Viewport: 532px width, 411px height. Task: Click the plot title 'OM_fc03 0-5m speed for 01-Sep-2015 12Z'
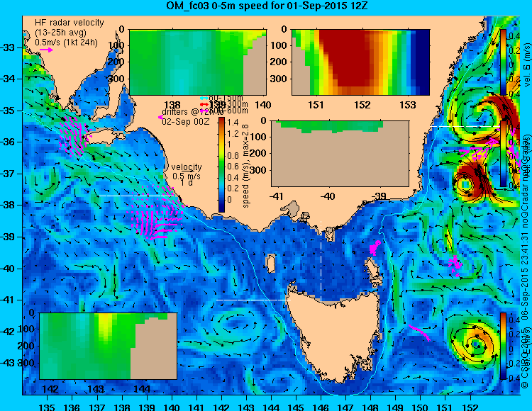point(267,6)
